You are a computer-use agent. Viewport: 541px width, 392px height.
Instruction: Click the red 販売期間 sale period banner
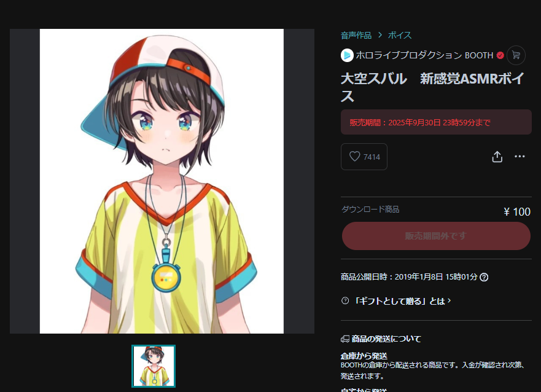click(x=436, y=122)
